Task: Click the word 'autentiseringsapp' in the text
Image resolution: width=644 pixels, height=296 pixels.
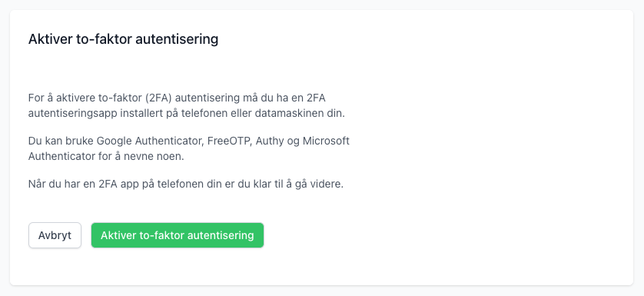Action: [x=73, y=113]
